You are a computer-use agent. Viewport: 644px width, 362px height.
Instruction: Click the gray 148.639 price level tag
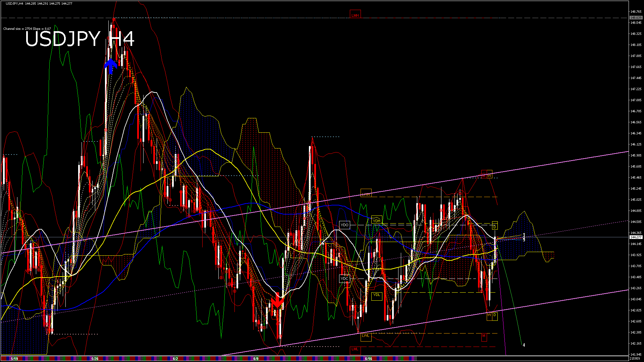[636, 17]
